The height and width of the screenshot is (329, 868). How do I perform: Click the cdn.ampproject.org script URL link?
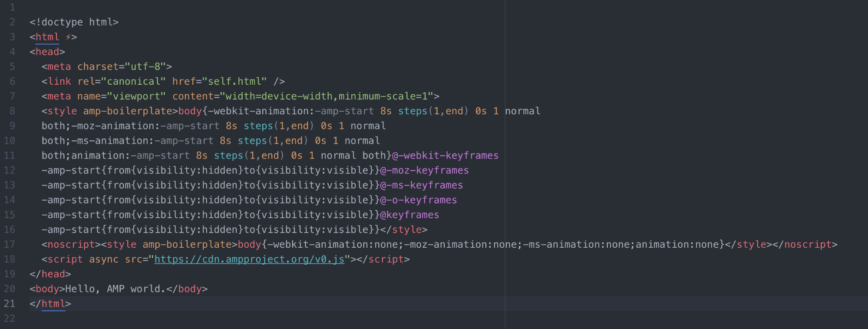[249, 259]
